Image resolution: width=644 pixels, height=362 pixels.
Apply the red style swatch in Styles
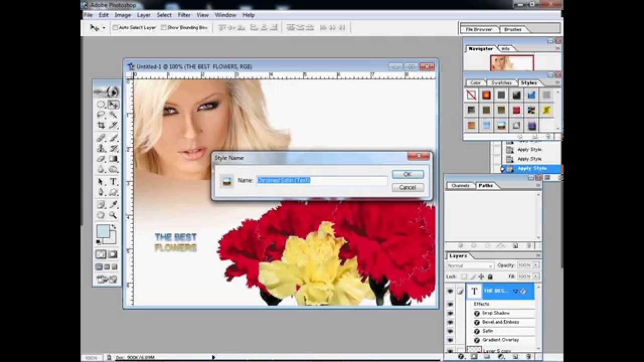(516, 110)
